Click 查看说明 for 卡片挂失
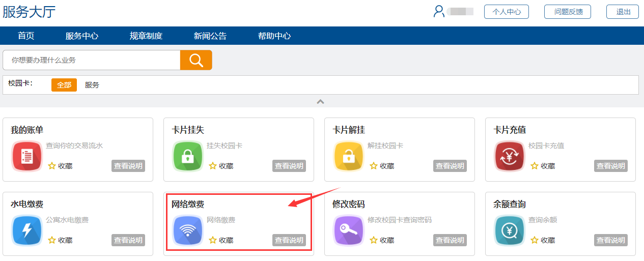The width and height of the screenshot is (644, 261). coord(289,166)
